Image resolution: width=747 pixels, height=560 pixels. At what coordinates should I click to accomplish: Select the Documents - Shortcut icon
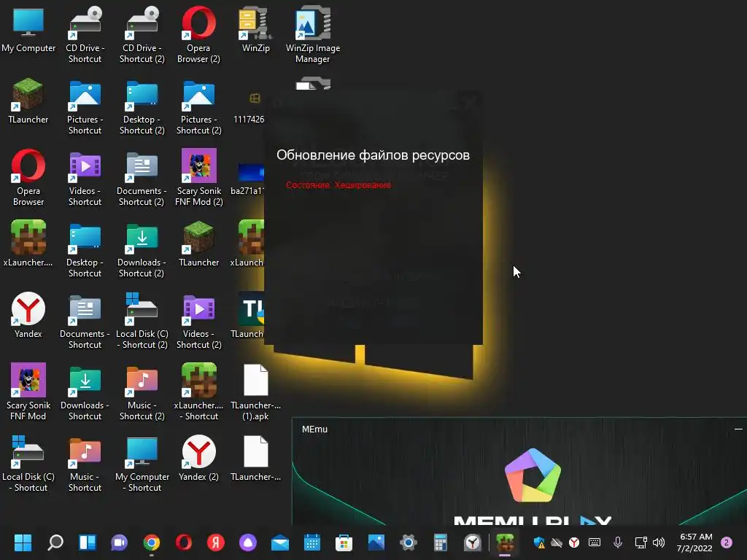[x=85, y=321]
